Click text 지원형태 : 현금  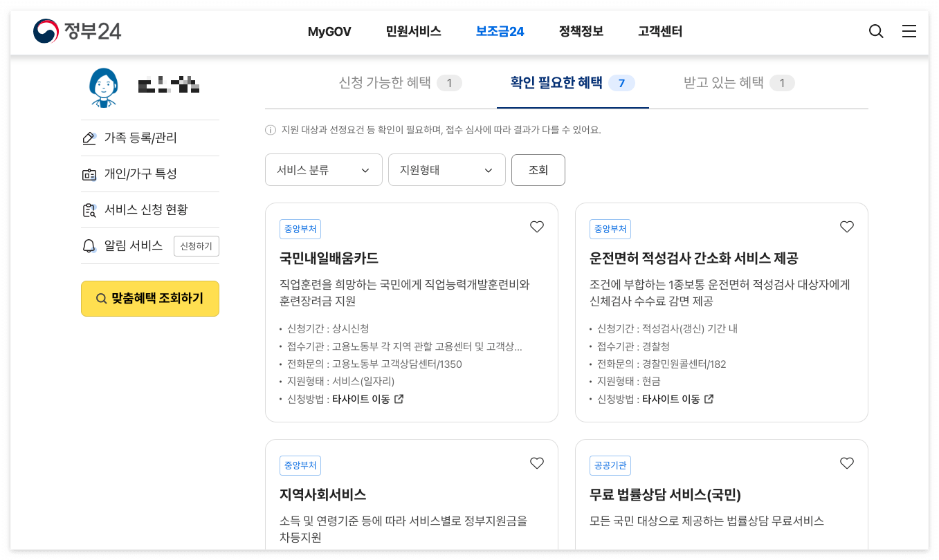tap(629, 381)
